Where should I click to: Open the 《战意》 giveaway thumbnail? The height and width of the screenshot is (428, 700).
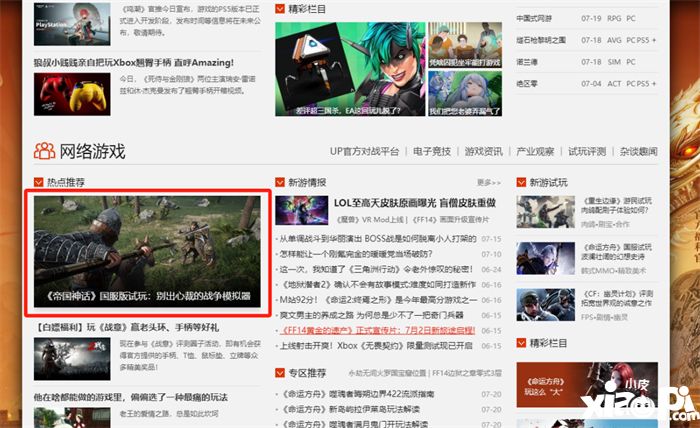(x=72, y=359)
